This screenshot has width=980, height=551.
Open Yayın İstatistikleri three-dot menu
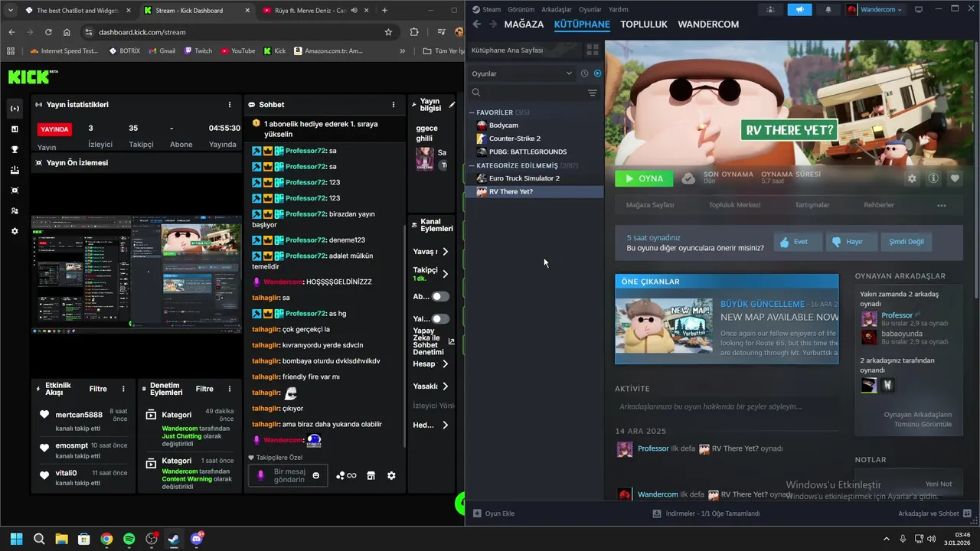(x=229, y=105)
